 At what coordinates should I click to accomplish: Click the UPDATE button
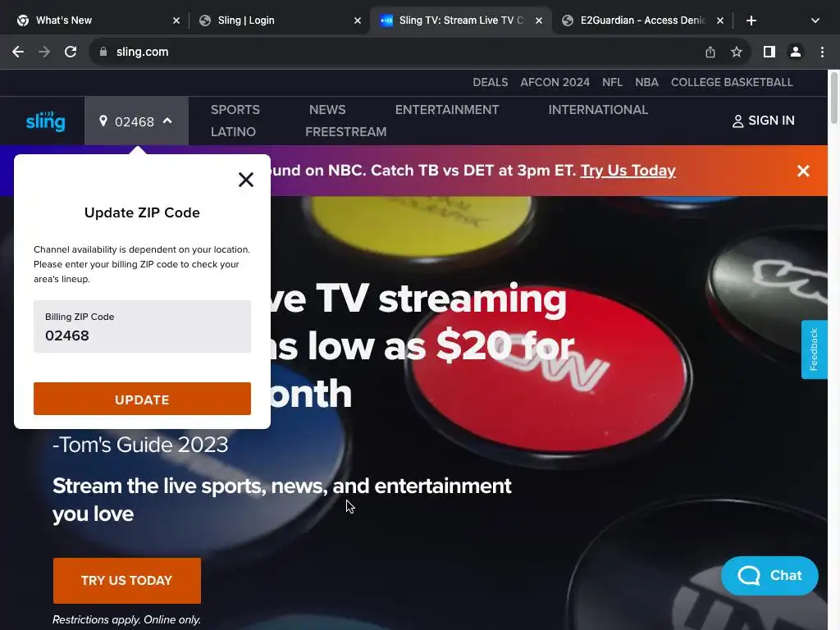click(142, 399)
